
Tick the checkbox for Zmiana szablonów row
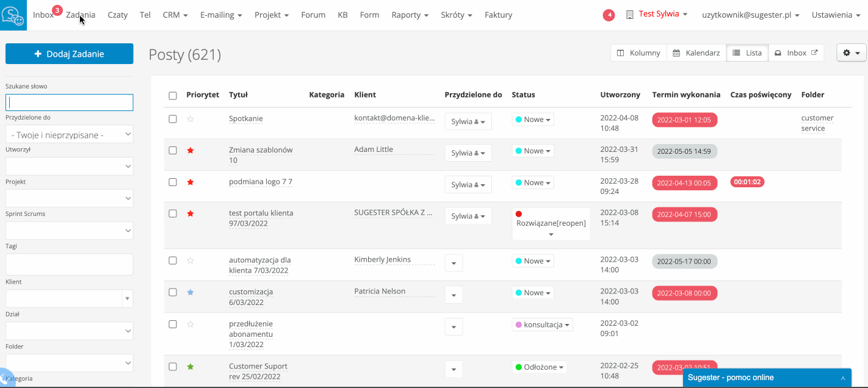click(x=173, y=151)
